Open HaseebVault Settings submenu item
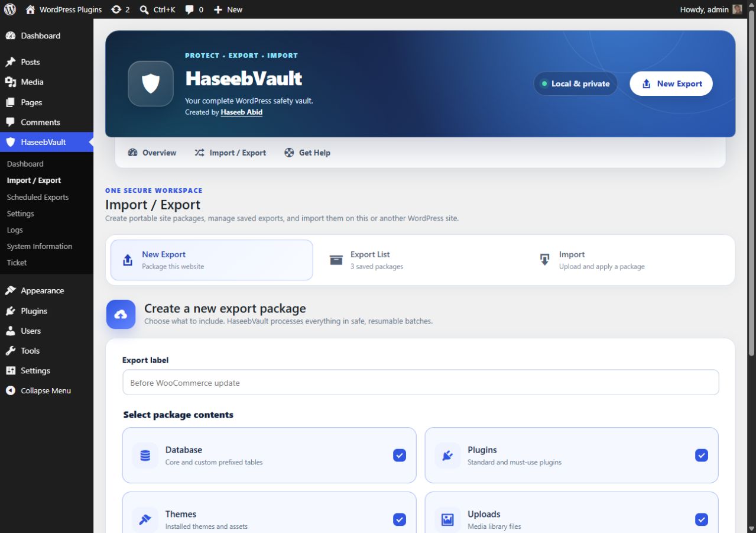This screenshot has width=756, height=533. pos(21,214)
